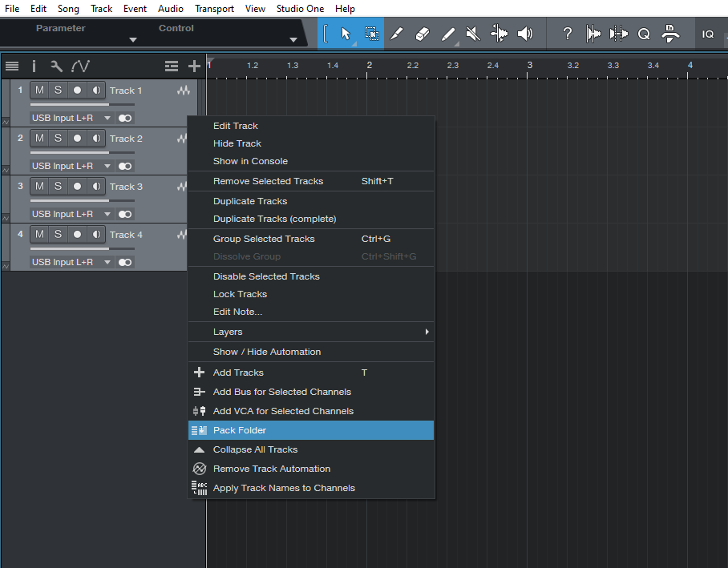Record-arm Track 2
The width and height of the screenshot is (728, 568).
point(77,139)
